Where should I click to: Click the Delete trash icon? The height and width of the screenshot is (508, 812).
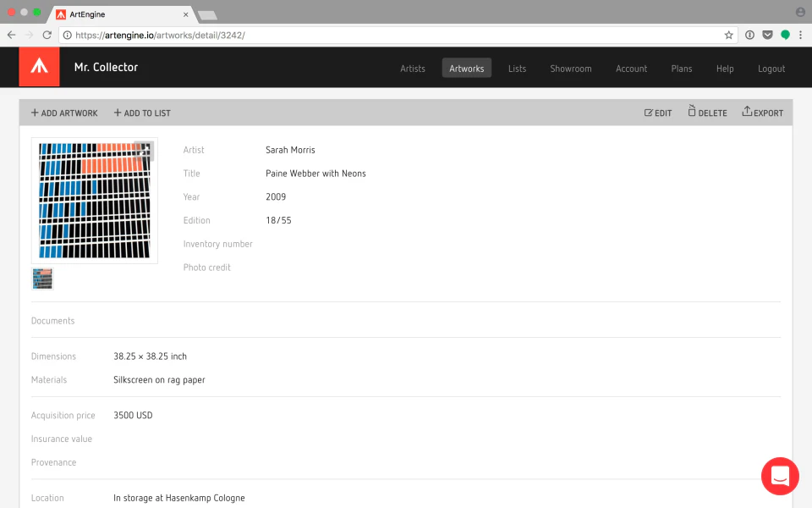coord(694,112)
